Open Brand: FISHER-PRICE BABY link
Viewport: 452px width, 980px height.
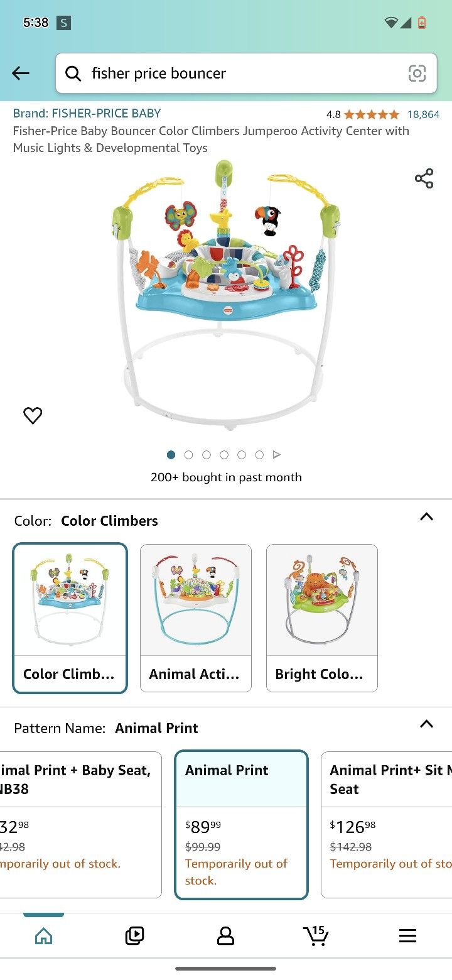(x=87, y=114)
